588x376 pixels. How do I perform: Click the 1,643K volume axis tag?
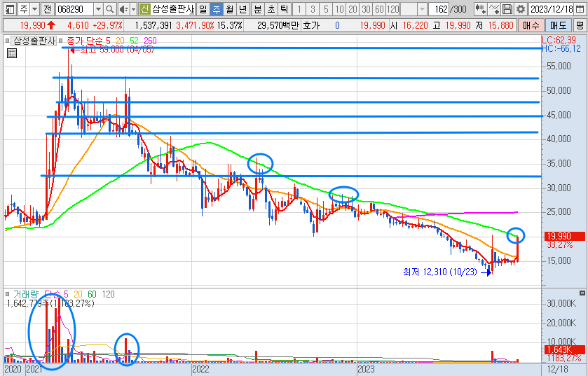point(565,349)
